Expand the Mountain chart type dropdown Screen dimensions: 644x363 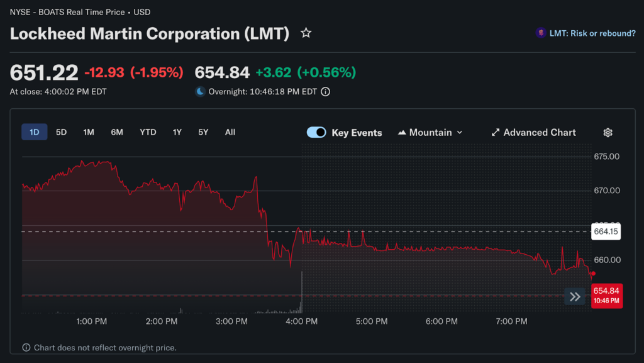tap(431, 132)
